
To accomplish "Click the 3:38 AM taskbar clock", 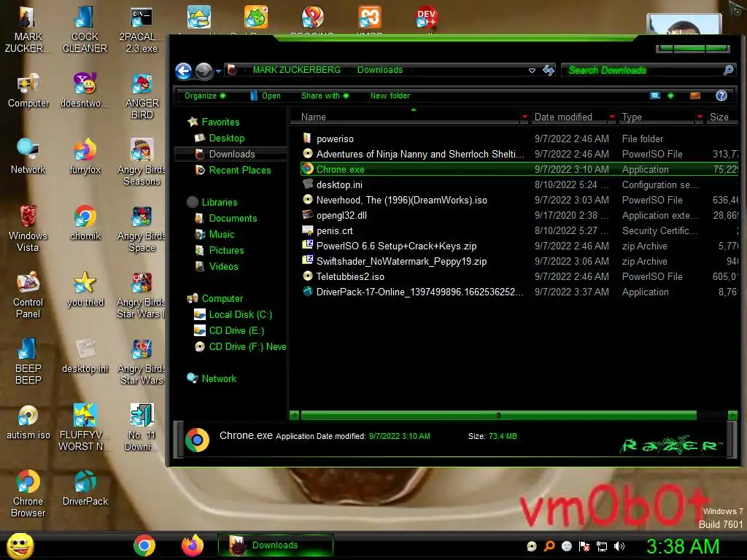I will tap(683, 546).
